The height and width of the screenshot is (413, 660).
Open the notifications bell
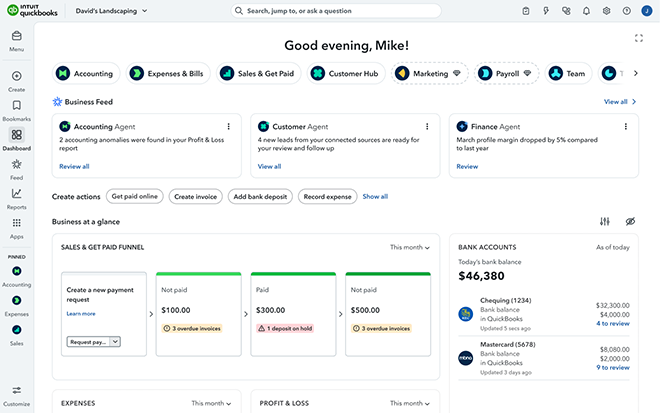coord(586,11)
